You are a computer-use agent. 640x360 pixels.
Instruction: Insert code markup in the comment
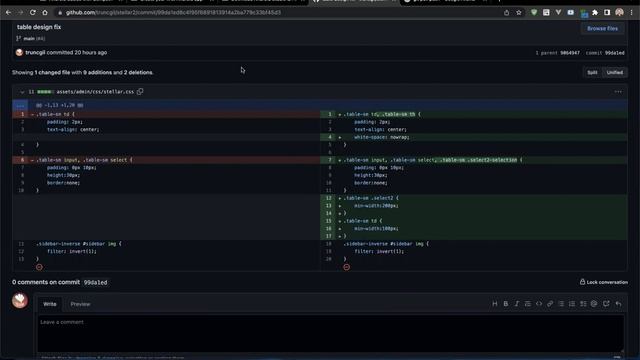[539, 304]
